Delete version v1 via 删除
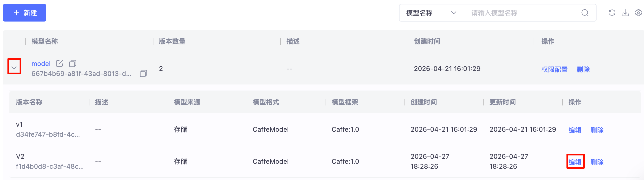The image size is (644, 180). pos(597,130)
